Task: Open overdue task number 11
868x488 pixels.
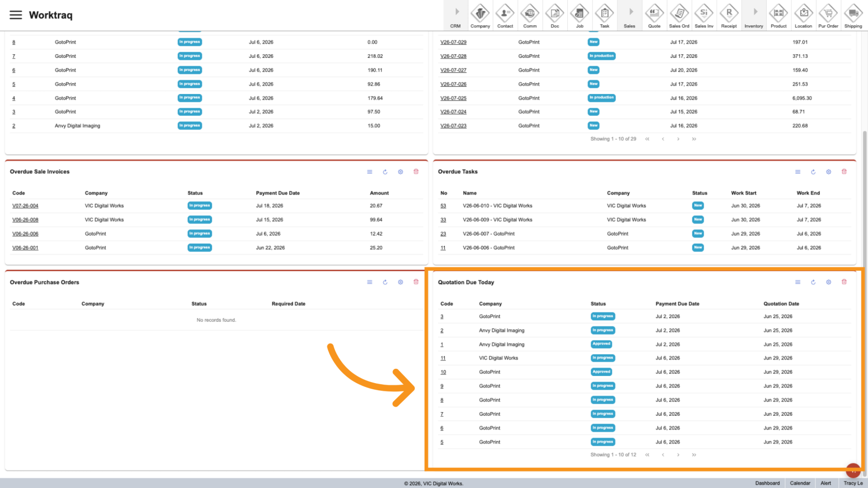Action: click(443, 248)
